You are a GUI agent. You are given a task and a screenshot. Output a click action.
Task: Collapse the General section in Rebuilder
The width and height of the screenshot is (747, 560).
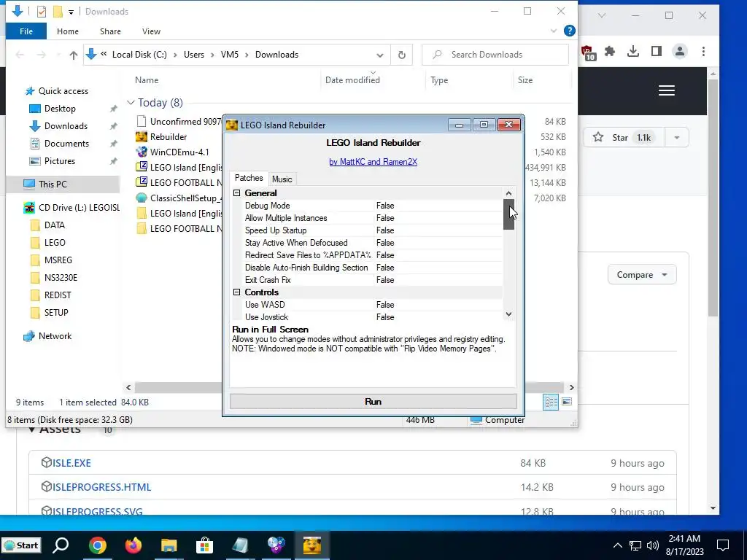pos(237,192)
